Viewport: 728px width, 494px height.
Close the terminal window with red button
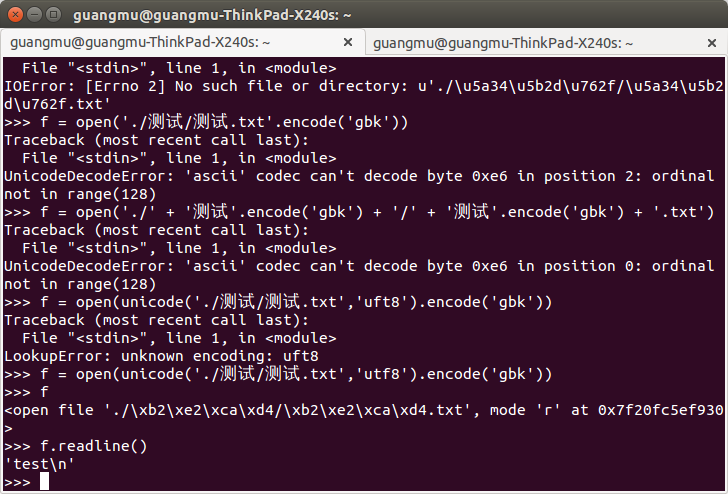[x=16, y=15]
